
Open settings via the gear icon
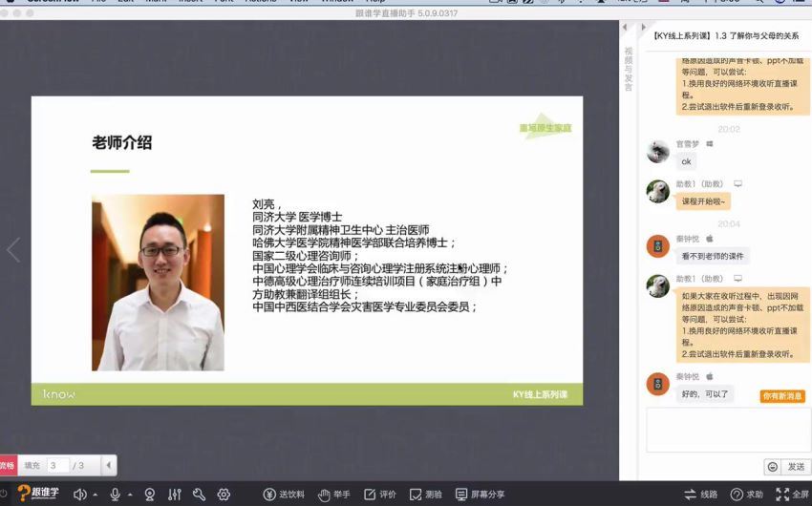[x=224, y=495]
